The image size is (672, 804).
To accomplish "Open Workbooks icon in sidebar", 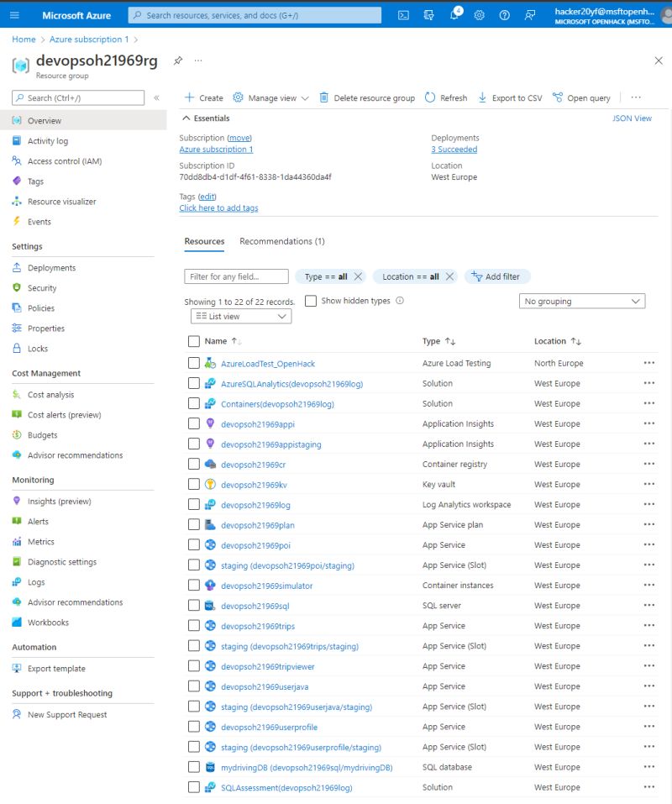I will point(17,622).
